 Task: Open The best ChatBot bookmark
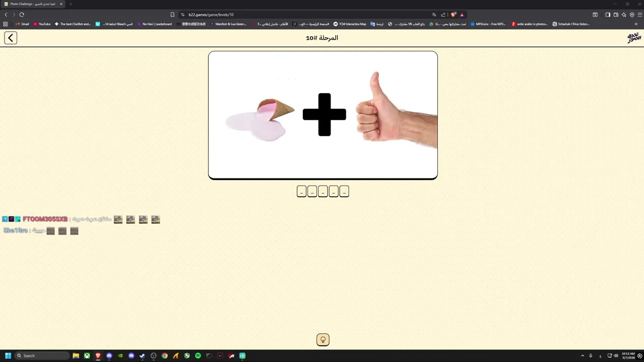pos(72,24)
